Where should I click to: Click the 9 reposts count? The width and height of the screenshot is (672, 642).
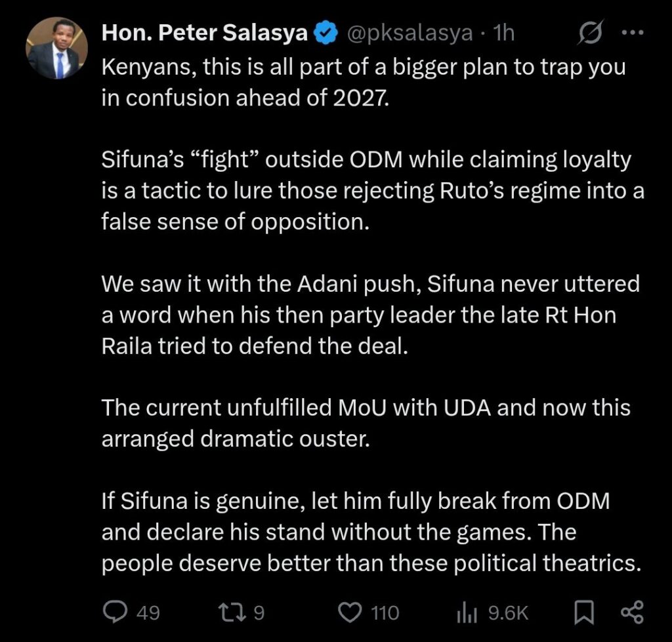(258, 612)
